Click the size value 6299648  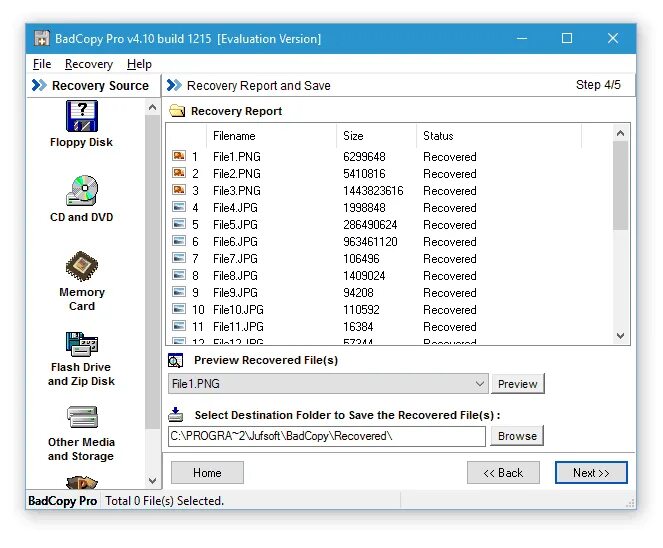click(364, 157)
